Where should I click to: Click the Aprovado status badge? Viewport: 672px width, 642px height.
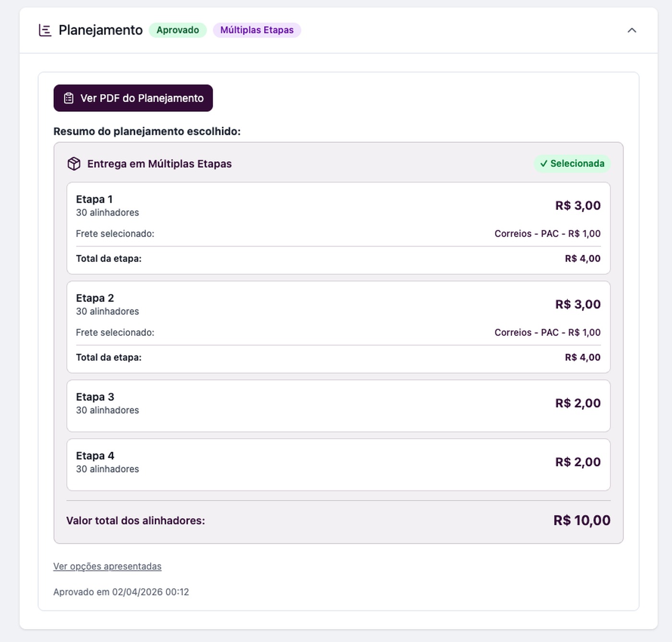coord(178,30)
